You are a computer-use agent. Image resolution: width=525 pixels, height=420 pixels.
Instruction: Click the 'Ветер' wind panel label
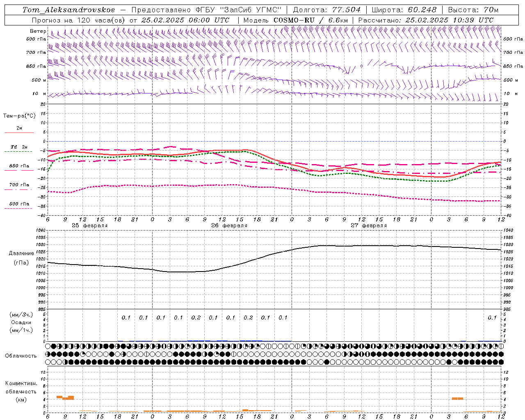[x=38, y=31]
